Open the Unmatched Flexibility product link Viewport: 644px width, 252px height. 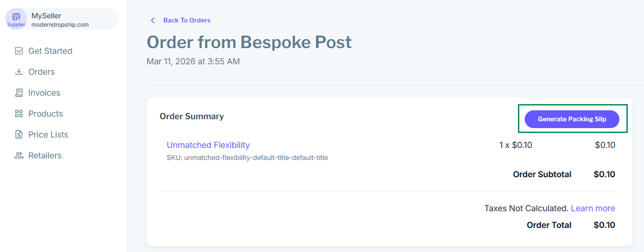tap(208, 145)
